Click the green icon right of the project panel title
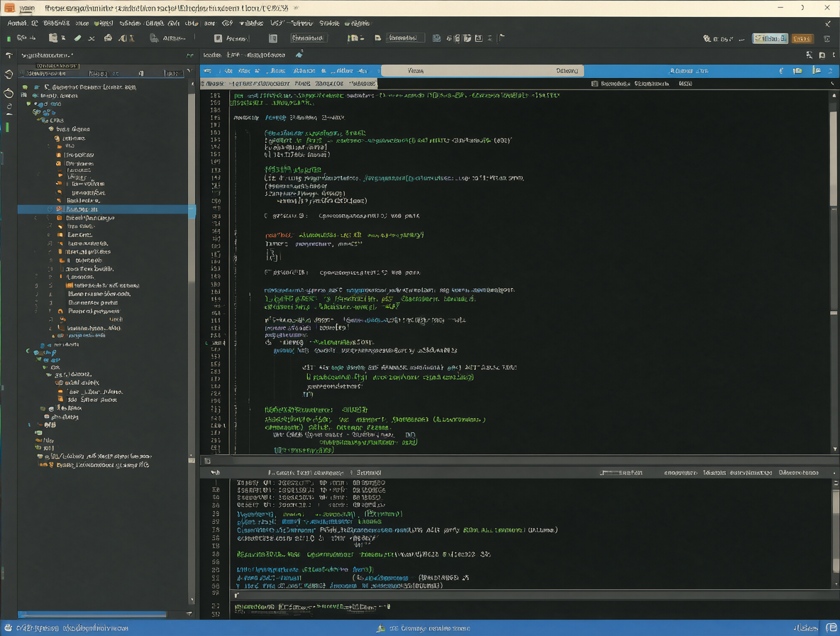This screenshot has height=636, width=840. [x=189, y=55]
